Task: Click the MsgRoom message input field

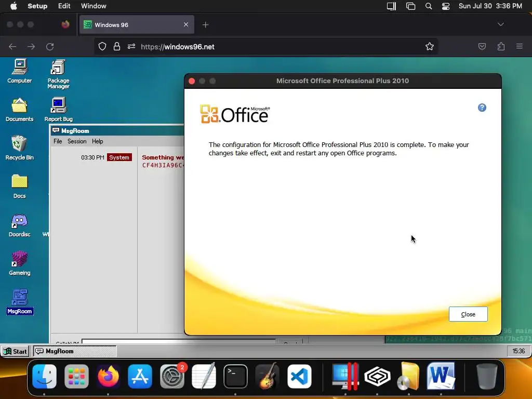Action: [x=179, y=341]
